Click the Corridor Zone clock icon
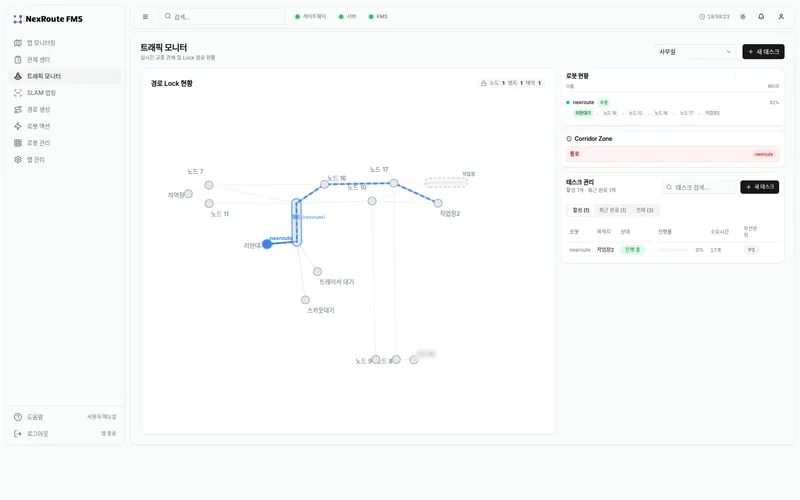 569,139
